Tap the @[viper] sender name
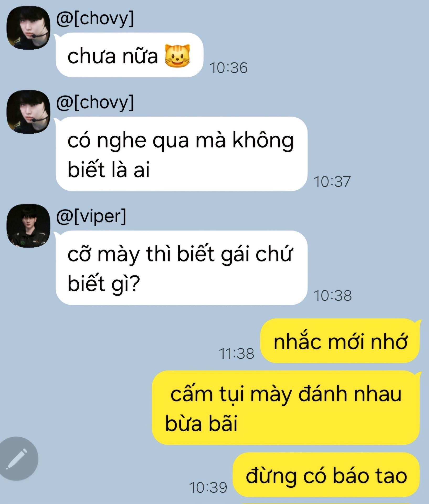 point(91,216)
